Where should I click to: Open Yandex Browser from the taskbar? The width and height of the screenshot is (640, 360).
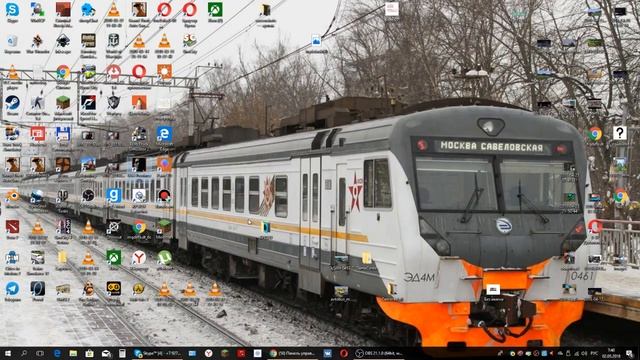coord(209,353)
